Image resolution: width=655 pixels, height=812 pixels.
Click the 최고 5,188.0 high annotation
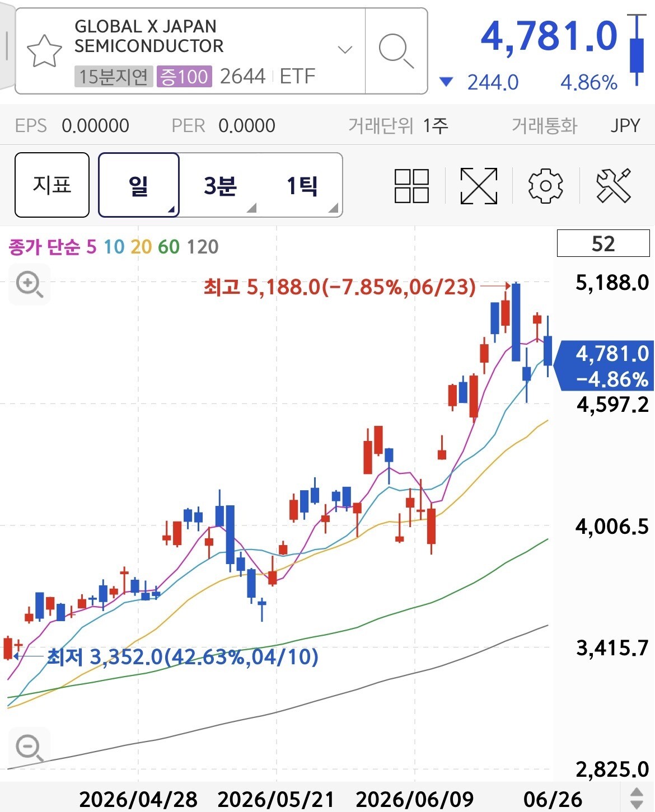pyautogui.click(x=339, y=287)
